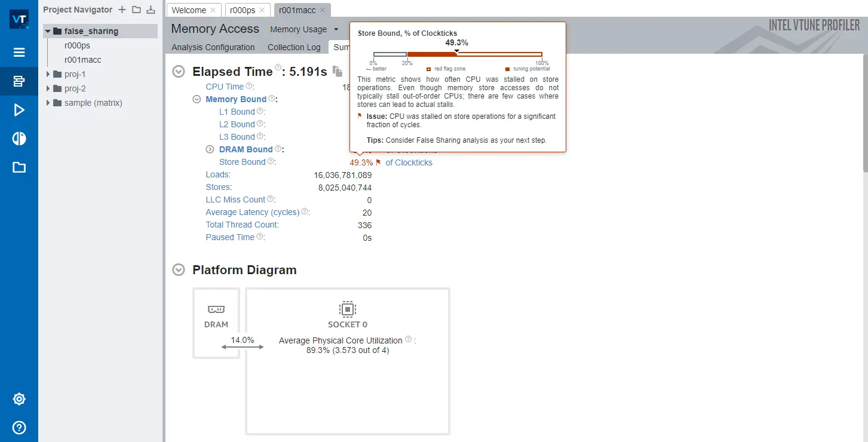The height and width of the screenshot is (442, 868).
Task: Select r000ps result in navigator tree
Action: [77, 45]
